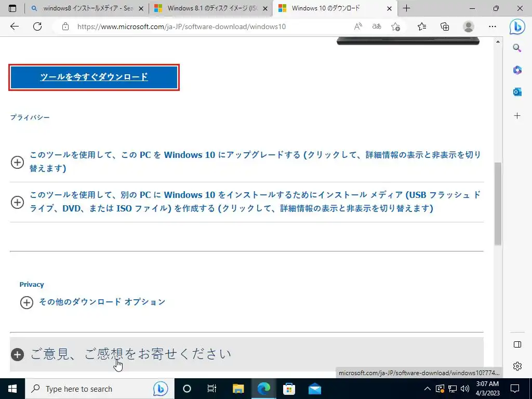Open Microsoft Store from the taskbar

click(289, 389)
